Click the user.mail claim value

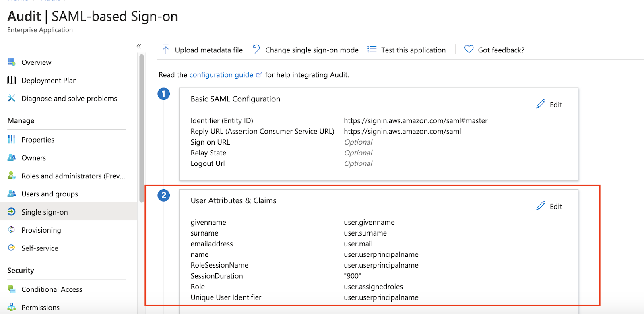click(x=358, y=244)
